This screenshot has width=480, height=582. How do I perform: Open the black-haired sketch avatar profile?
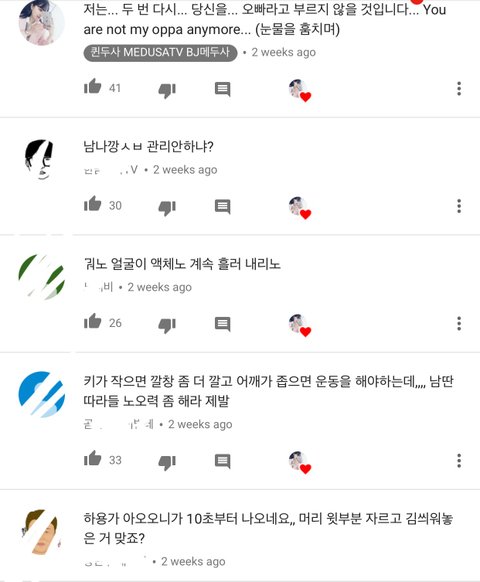pos(41,159)
